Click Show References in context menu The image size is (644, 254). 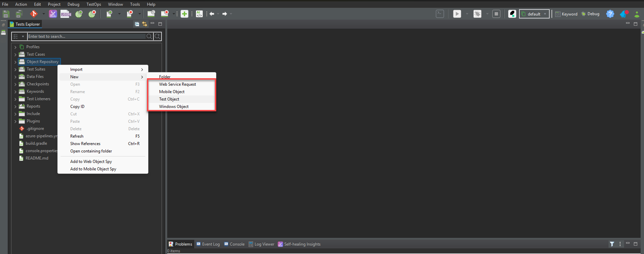pyautogui.click(x=85, y=144)
